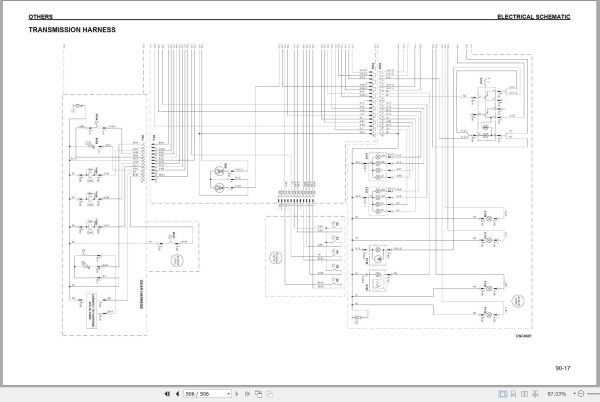Go to the first page
Viewport: 600px width, 402px height.
pyautogui.click(x=167, y=394)
